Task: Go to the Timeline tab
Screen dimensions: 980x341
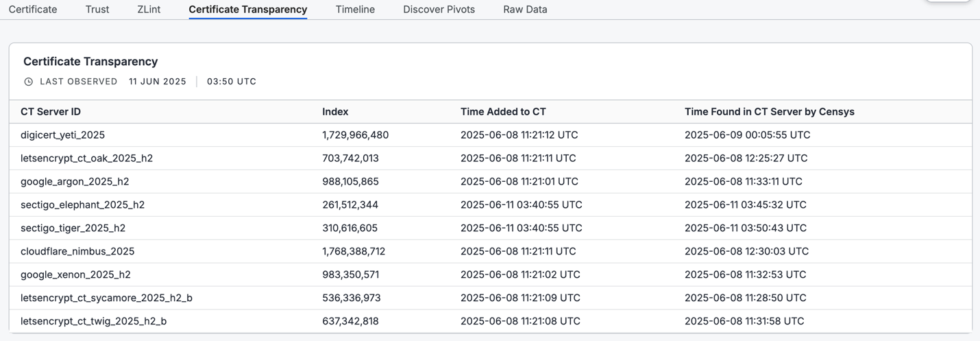Action: coord(355,10)
